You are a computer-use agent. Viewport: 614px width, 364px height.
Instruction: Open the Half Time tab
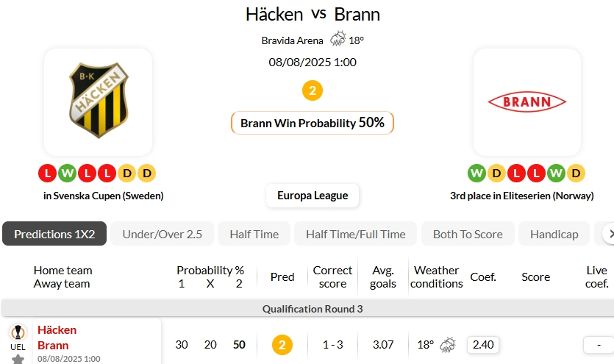[254, 234]
